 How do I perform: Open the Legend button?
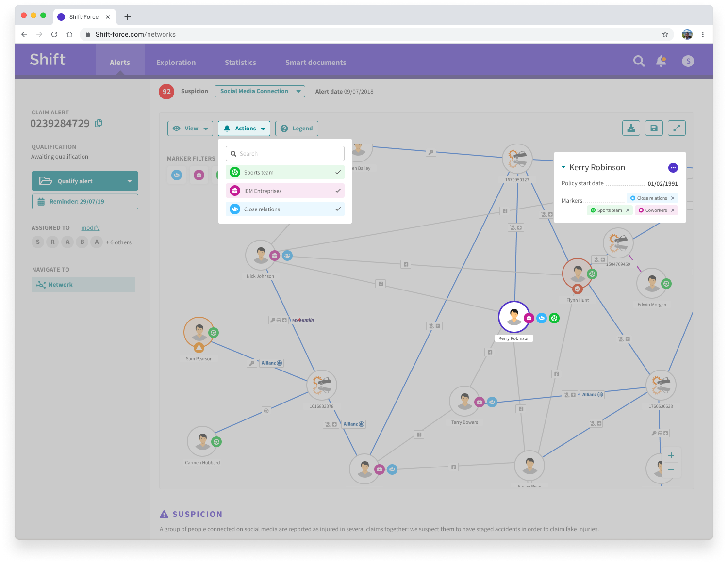tap(297, 129)
